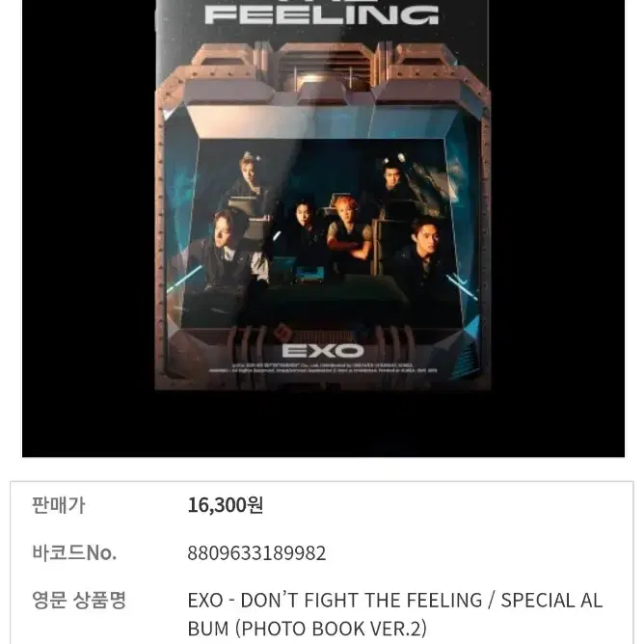Click the small copyright print below EXO logo
This screenshot has width=644, height=644.
click(322, 367)
